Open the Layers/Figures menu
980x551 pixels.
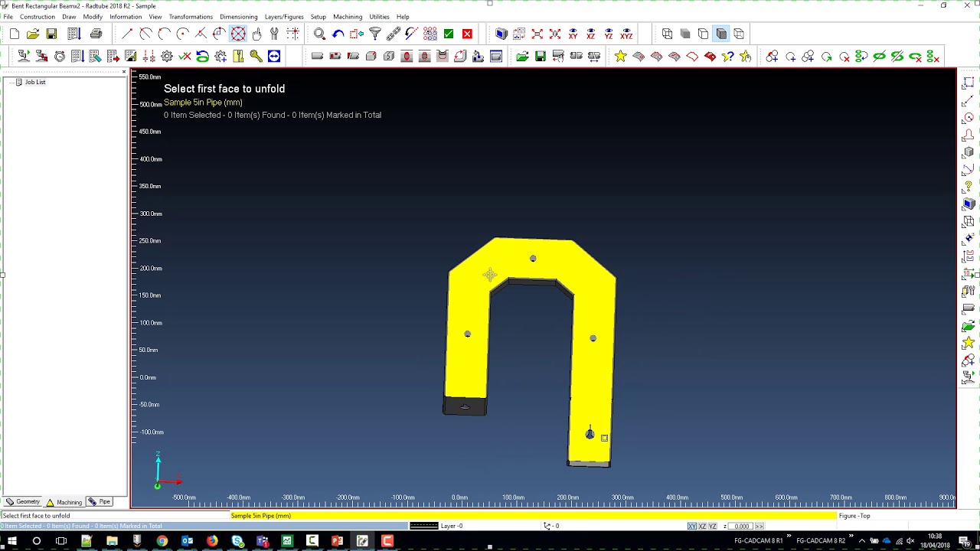284,16
